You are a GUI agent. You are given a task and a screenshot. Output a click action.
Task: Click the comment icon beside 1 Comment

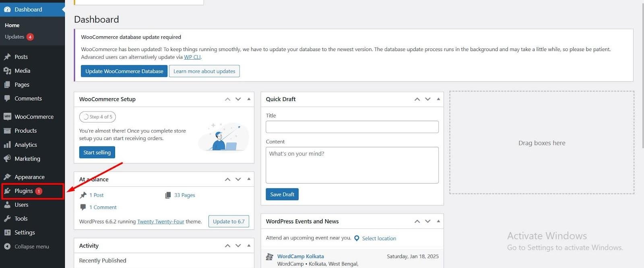[83, 207]
